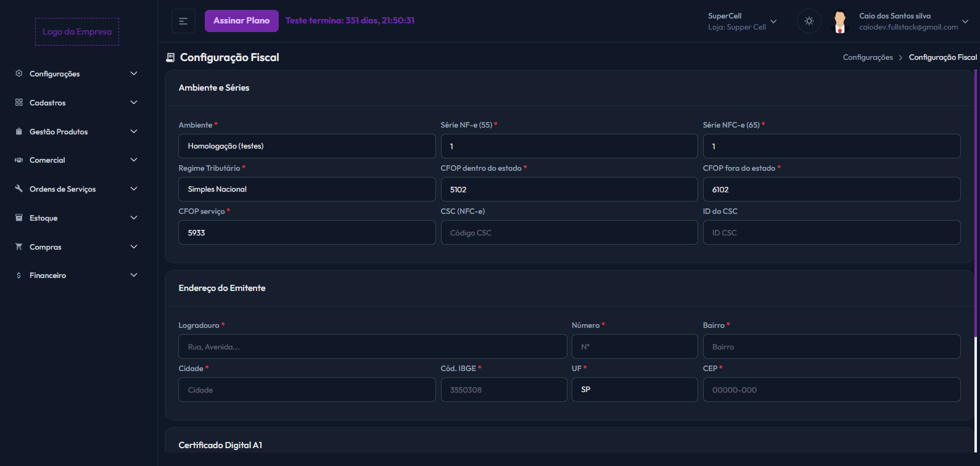Screen dimensions: 980x466
Task: Click the Comercial handshake icon
Action: [19, 160]
